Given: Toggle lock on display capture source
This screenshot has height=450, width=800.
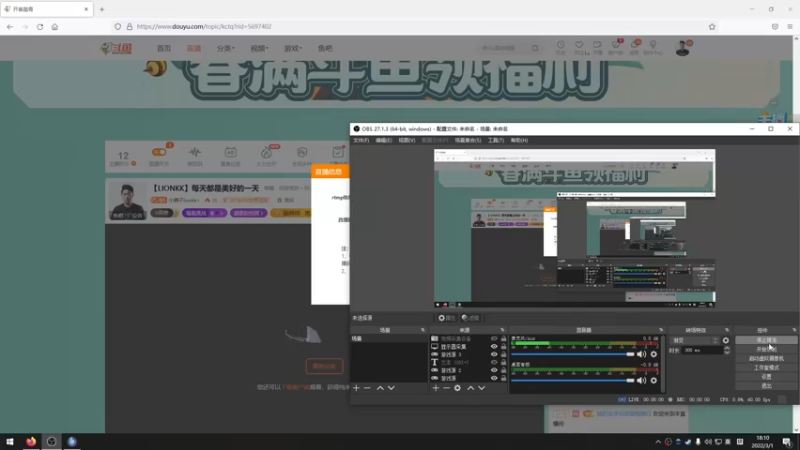Looking at the screenshot, I should [x=504, y=346].
